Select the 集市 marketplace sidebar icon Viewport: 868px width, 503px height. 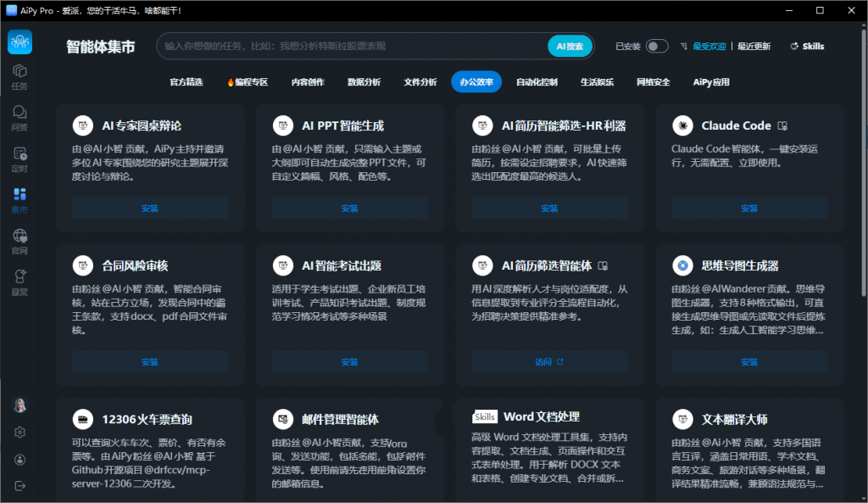pyautogui.click(x=20, y=200)
